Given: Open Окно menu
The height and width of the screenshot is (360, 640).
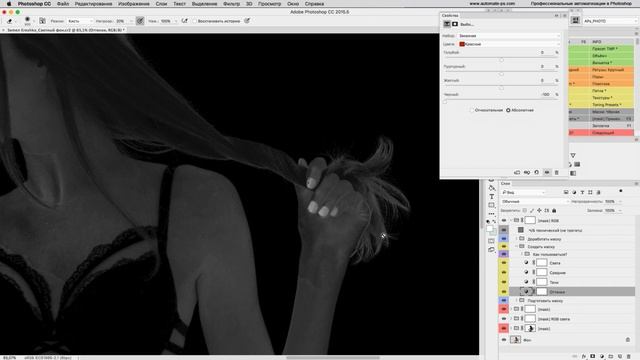Looking at the screenshot, I should (x=293, y=3).
